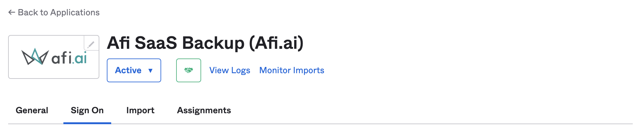Screen dimensions: 644x132
Task: Edit the app logo via pencil icon
Action: click(91, 44)
